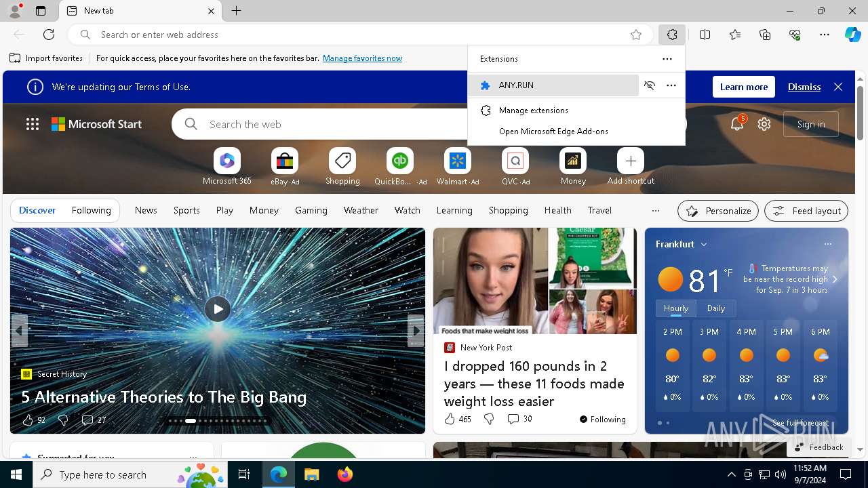
Task: Open the user profile icon
Action: click(14, 11)
